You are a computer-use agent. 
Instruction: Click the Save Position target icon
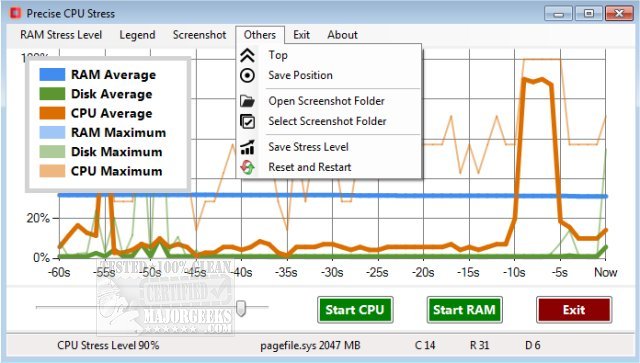click(247, 76)
